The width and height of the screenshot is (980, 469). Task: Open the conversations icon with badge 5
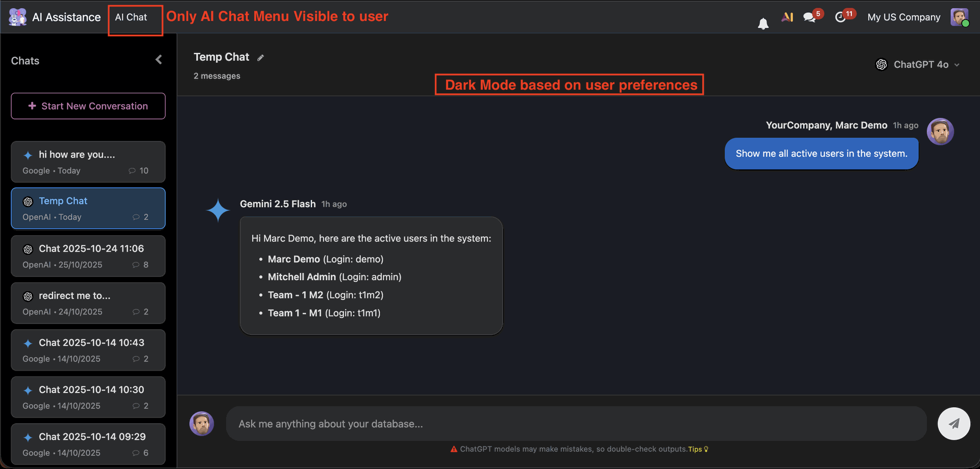point(810,17)
